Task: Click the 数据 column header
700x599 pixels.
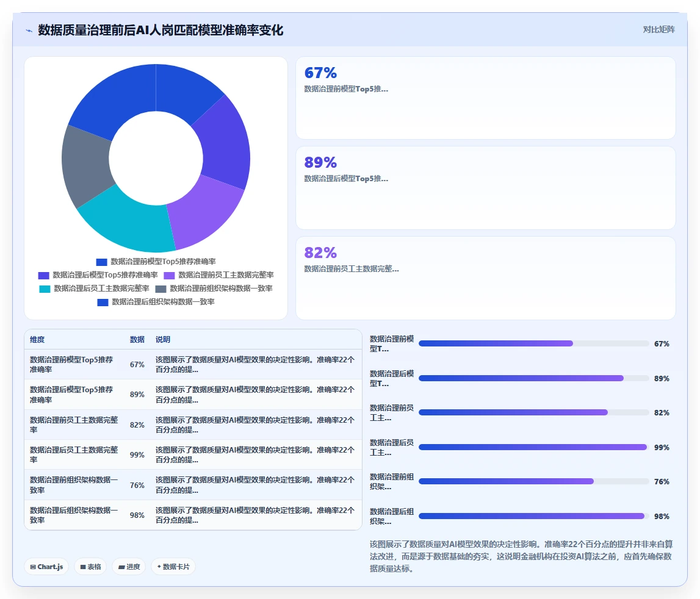Action: coord(137,339)
